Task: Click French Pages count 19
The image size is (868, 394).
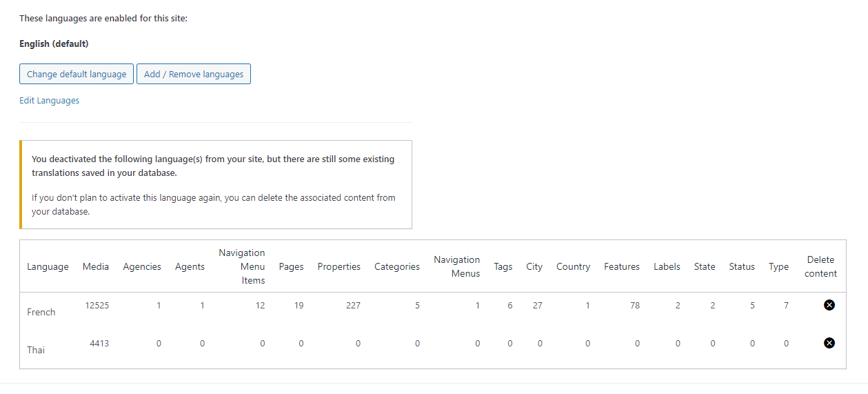Action: [299, 305]
